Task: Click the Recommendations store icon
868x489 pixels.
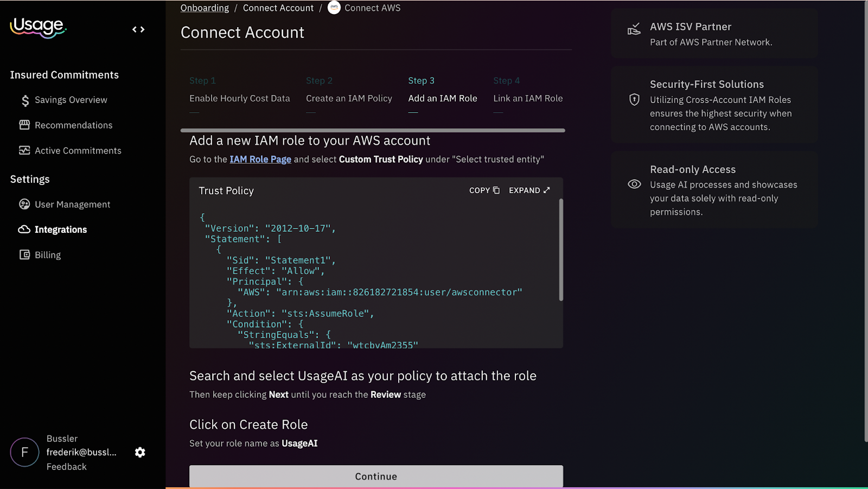Action: (24, 125)
